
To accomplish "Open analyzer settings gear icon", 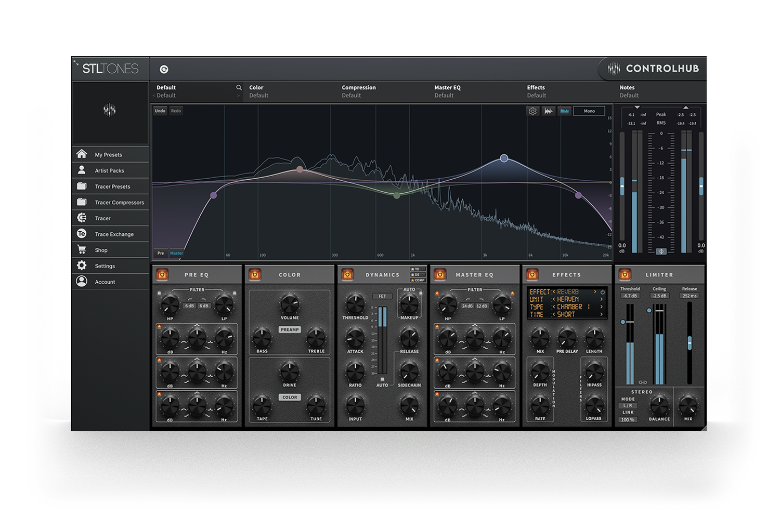I will click(x=532, y=111).
